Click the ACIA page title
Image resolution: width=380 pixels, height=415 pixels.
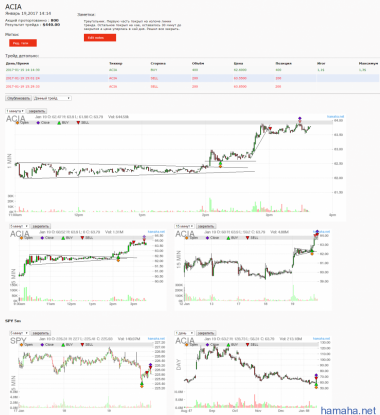click(x=13, y=7)
